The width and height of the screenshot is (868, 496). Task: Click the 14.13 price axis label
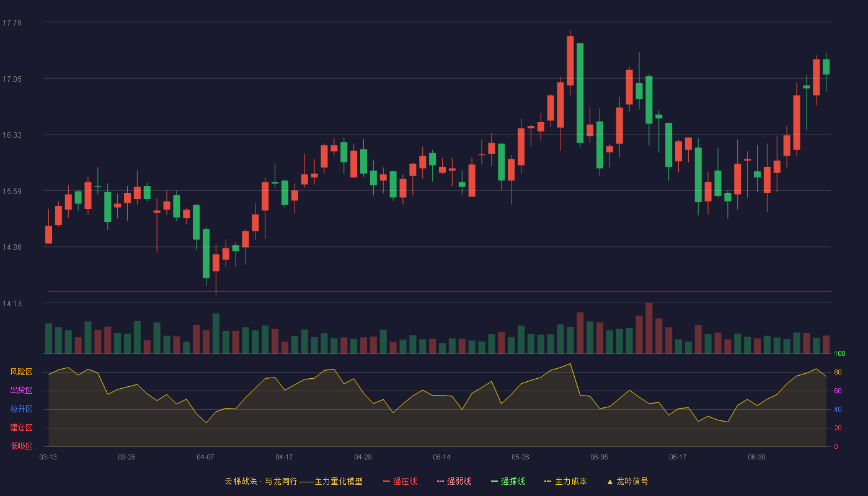[x=12, y=303]
